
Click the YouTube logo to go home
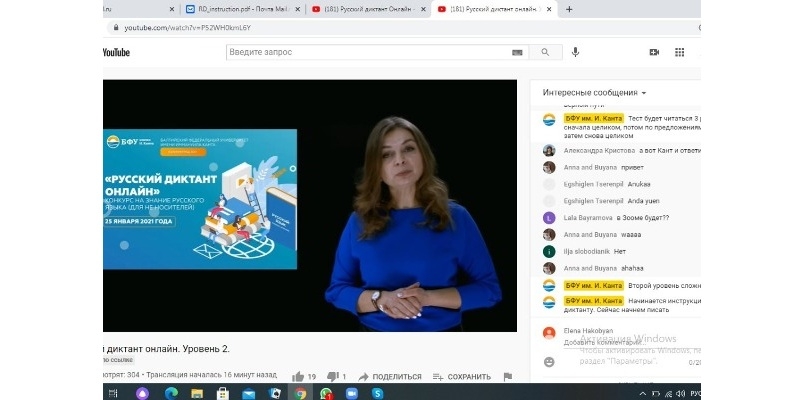(x=117, y=53)
